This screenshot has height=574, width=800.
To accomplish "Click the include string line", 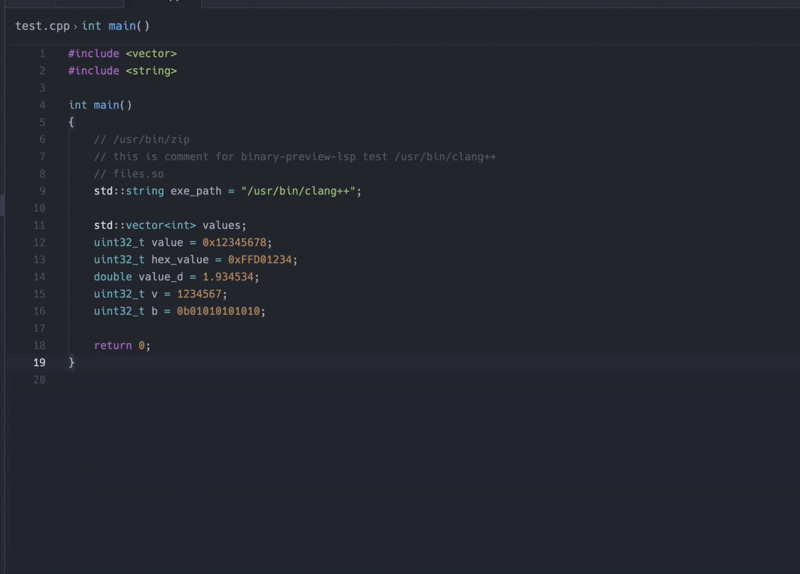I will click(x=122, y=71).
